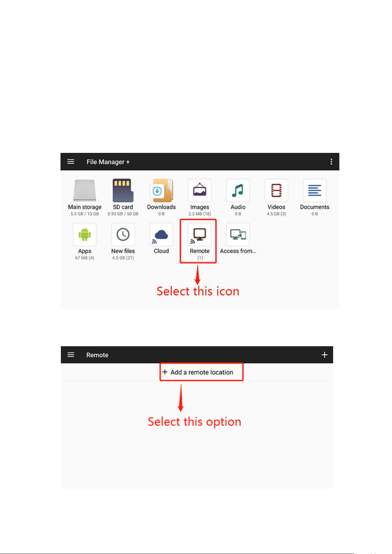Open the Downloads folder icon

click(161, 190)
